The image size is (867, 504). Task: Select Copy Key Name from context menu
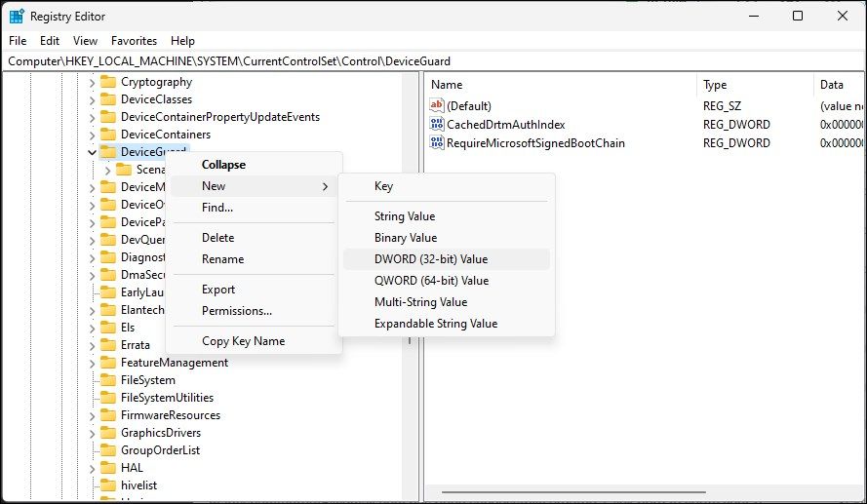[x=243, y=341]
